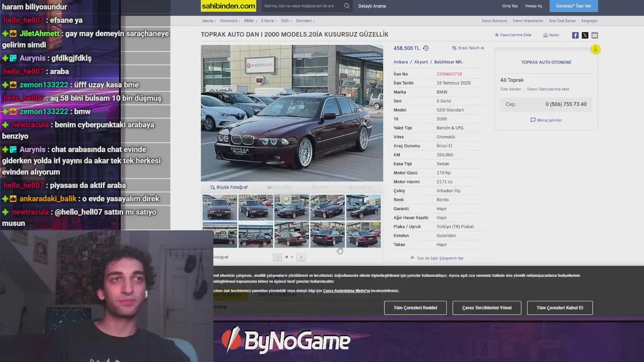Go to Standart breadcrumb
The width and height of the screenshot is (644, 362).
(304, 21)
